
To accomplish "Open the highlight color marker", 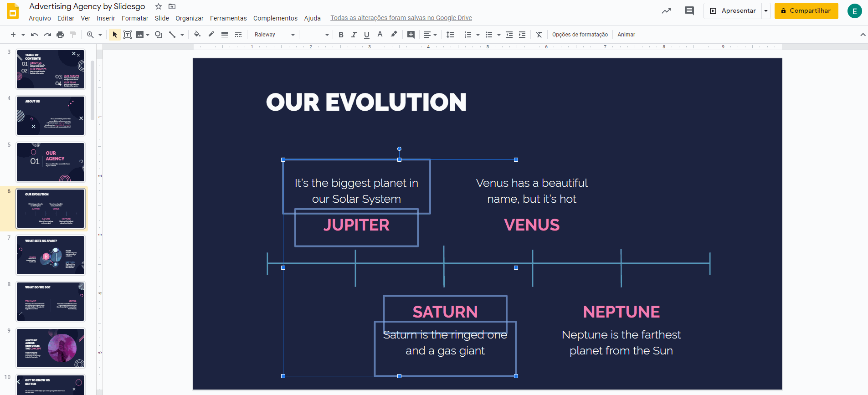I will [x=394, y=34].
